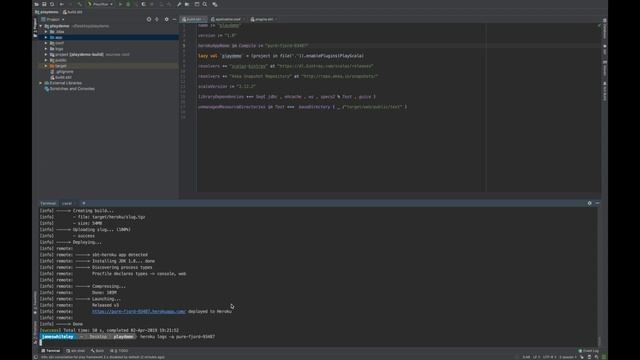Screen dimensions: 640x360
Task: Click the Build hammer icon in toolbar
Action: click(x=80, y=4)
